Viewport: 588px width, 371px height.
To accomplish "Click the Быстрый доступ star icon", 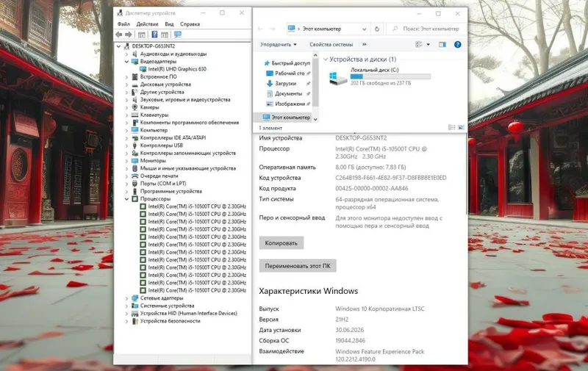I will pos(267,63).
